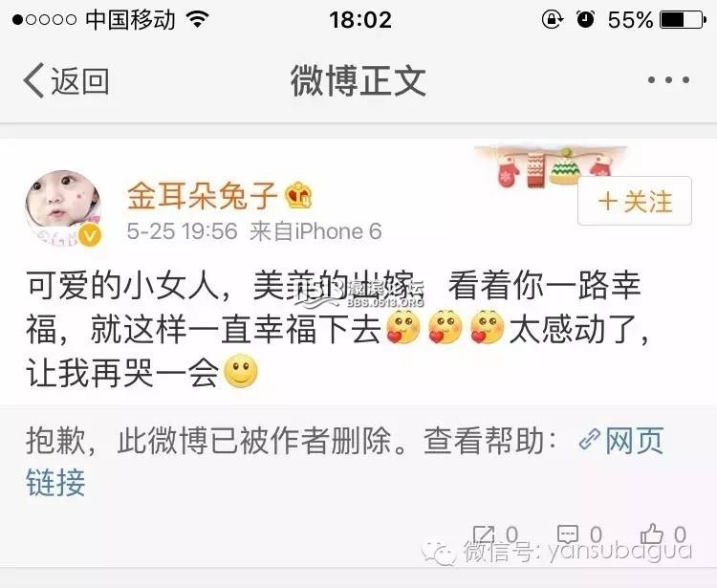Follow the user with +关注 button
This screenshot has height=588, width=717.
tap(635, 201)
